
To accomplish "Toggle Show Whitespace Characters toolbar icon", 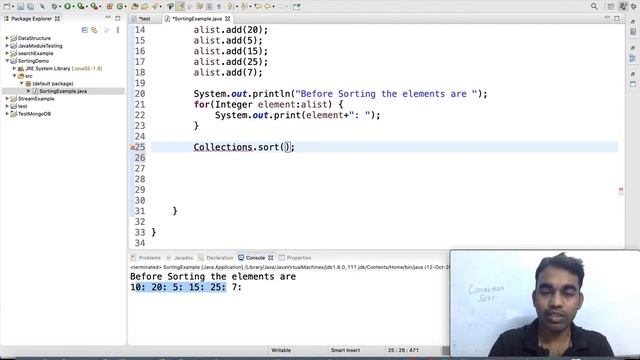I will pyautogui.click(x=219, y=6).
